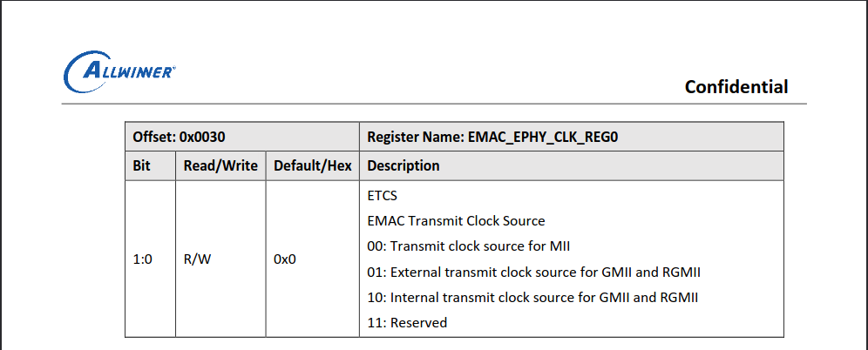
Task: Click the horizontal rule below the header
Action: [433, 104]
